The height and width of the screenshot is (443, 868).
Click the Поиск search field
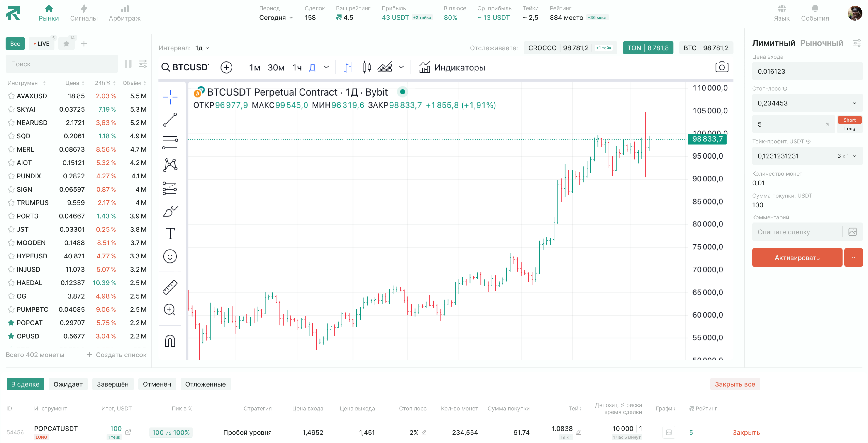click(62, 64)
